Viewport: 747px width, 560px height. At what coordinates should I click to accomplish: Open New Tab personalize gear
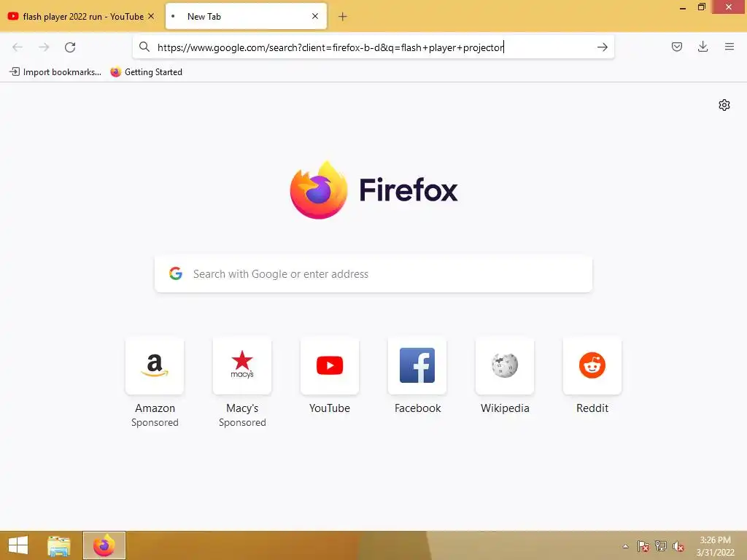(724, 105)
